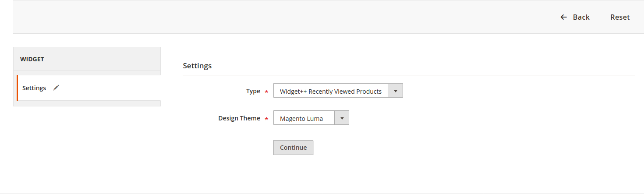Click the Type field label
This screenshot has height=194, width=644.
tap(253, 91)
